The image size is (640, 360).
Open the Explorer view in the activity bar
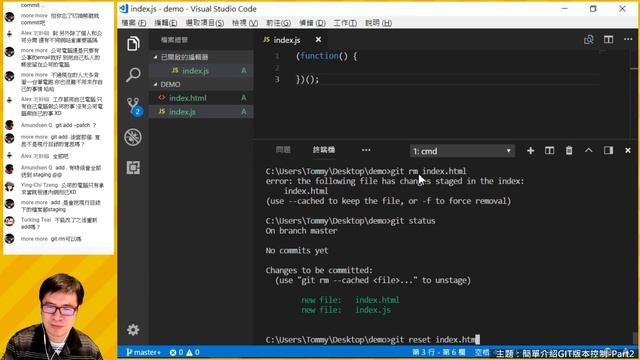[133, 44]
